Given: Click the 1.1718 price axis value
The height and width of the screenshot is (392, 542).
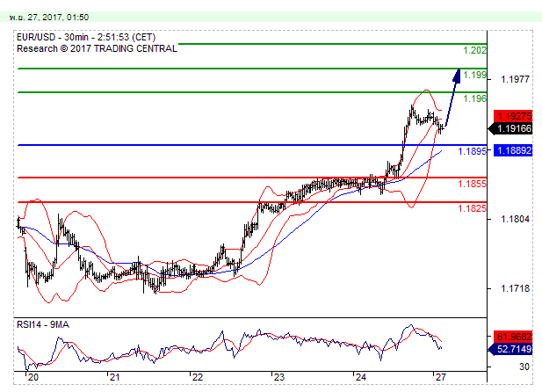Looking at the screenshot, I should coord(515,288).
